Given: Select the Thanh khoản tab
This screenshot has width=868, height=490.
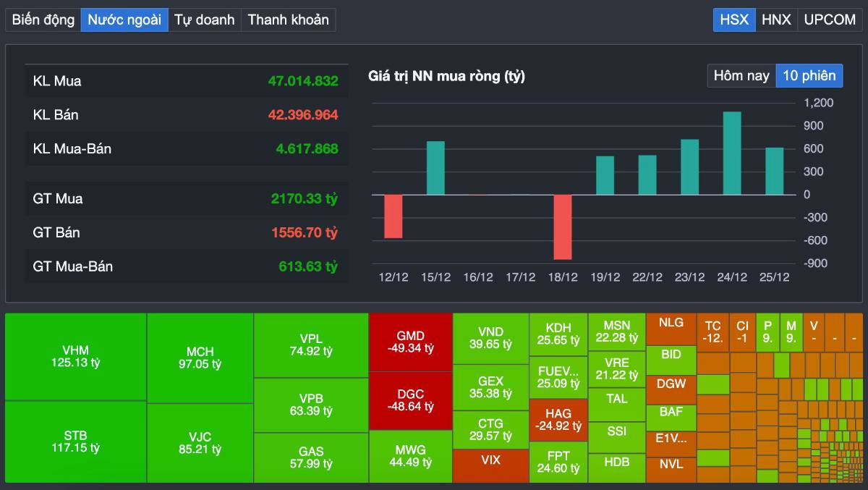Looking at the screenshot, I should click(289, 20).
